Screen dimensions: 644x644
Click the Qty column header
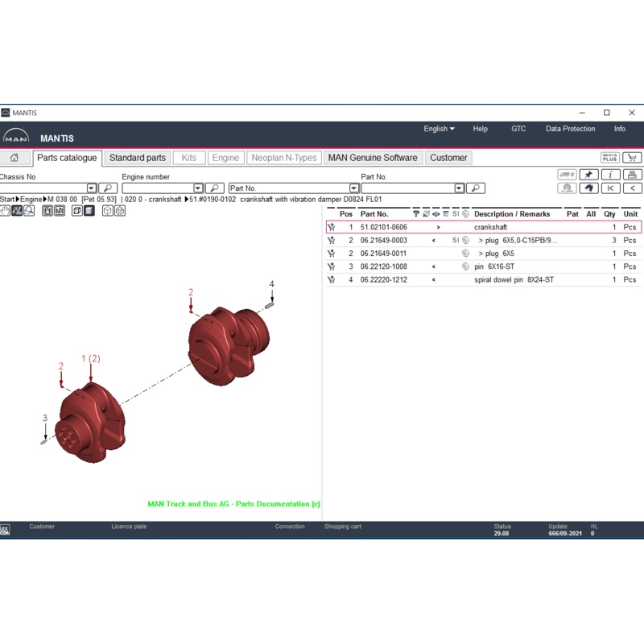[609, 214]
